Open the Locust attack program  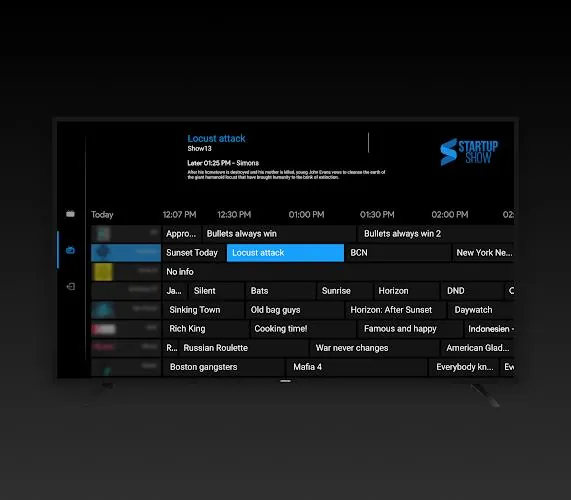pos(285,253)
